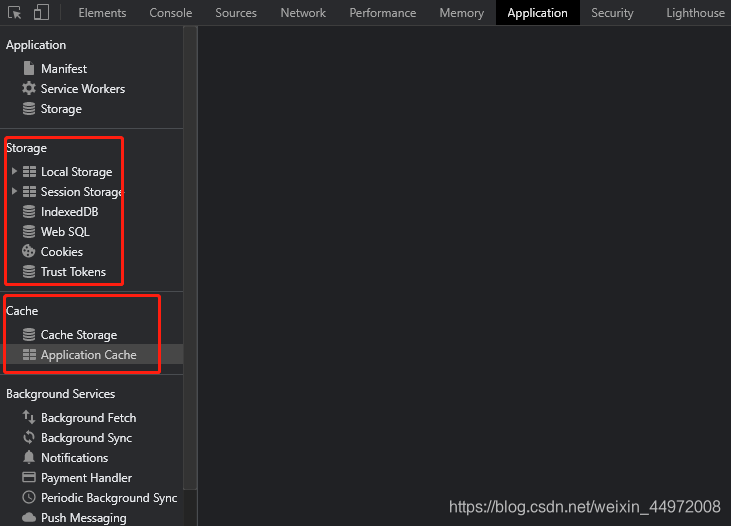The height and width of the screenshot is (526, 731).
Task: Activate the inspect element picker icon
Action: [x=14, y=13]
